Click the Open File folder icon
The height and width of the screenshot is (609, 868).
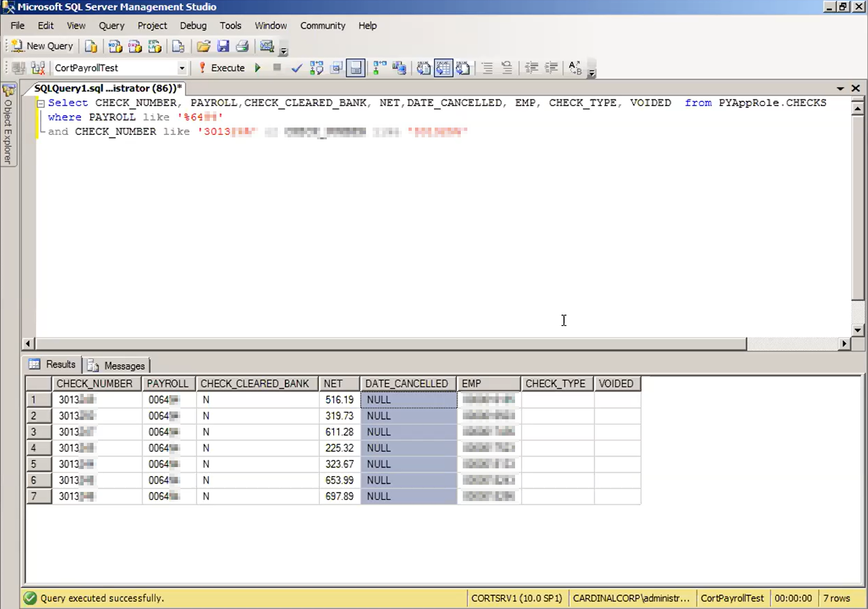click(203, 46)
